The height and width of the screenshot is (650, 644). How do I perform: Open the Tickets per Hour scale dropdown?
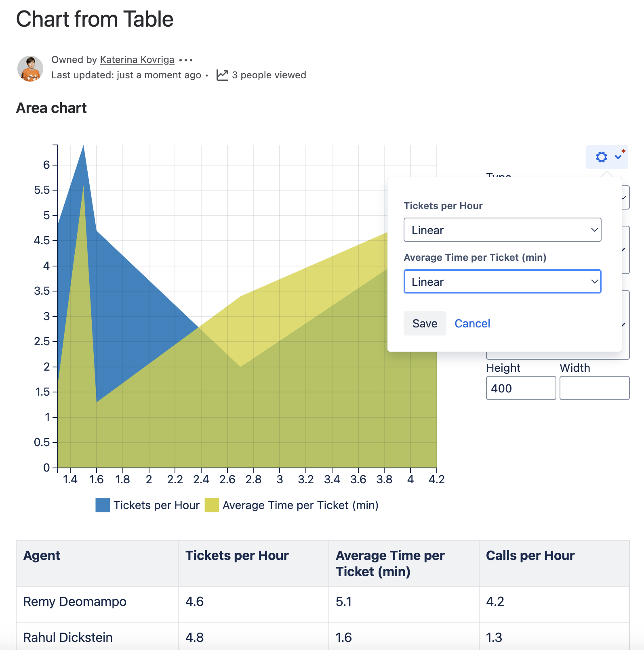tap(502, 230)
